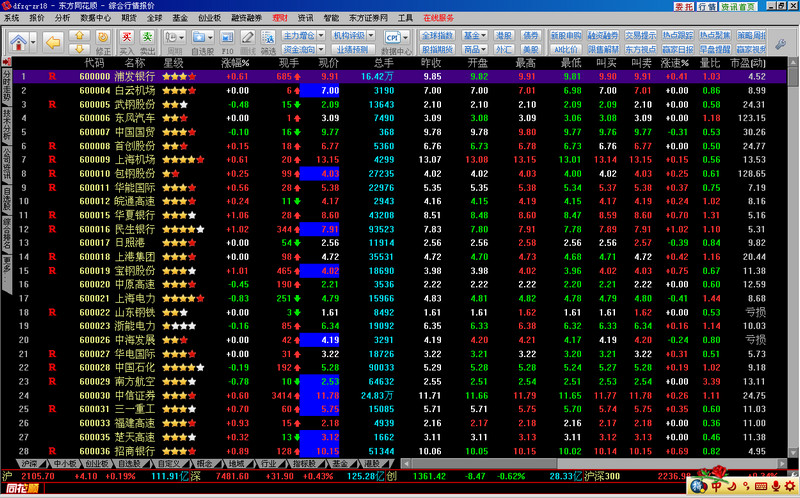Image resolution: width=800 pixels, height=498 pixels.
Task: Click the 修正 refresh icon
Action: point(103,37)
